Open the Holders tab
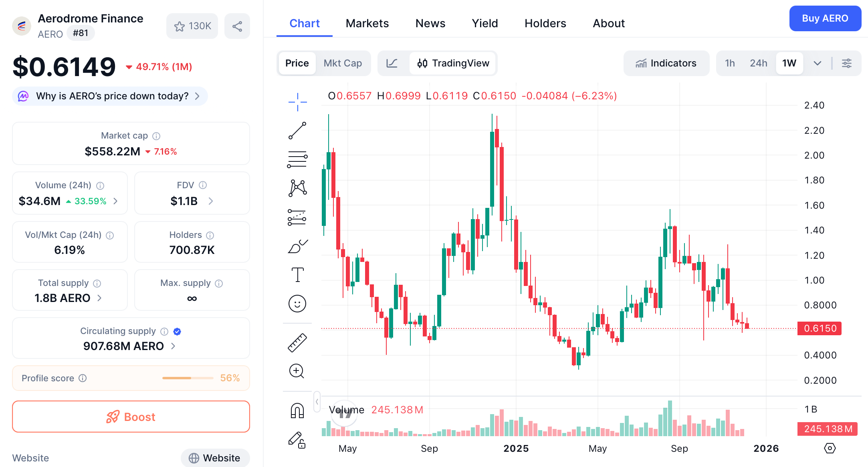Viewport: 868px width, 467px height. point(545,23)
